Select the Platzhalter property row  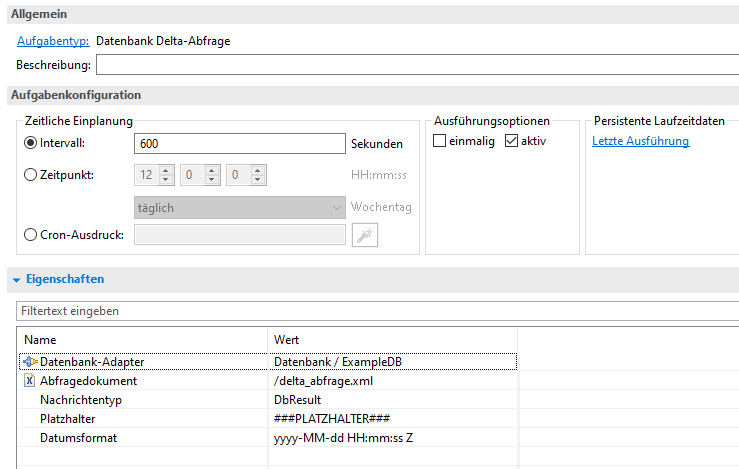tap(268, 419)
